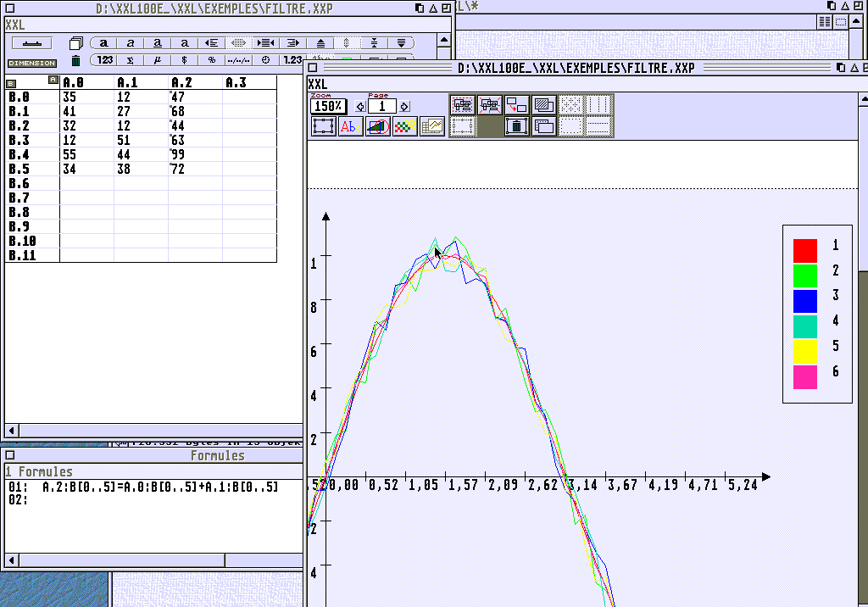Image resolution: width=868 pixels, height=607 pixels.
Task: Click the left scroll arrow of the Formules window
Action: 12,560
